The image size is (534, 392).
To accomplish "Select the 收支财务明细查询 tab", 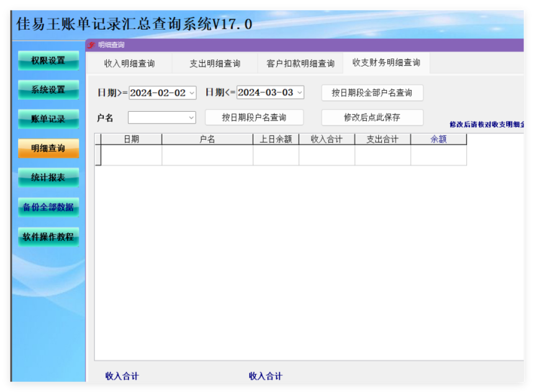I will pos(386,63).
